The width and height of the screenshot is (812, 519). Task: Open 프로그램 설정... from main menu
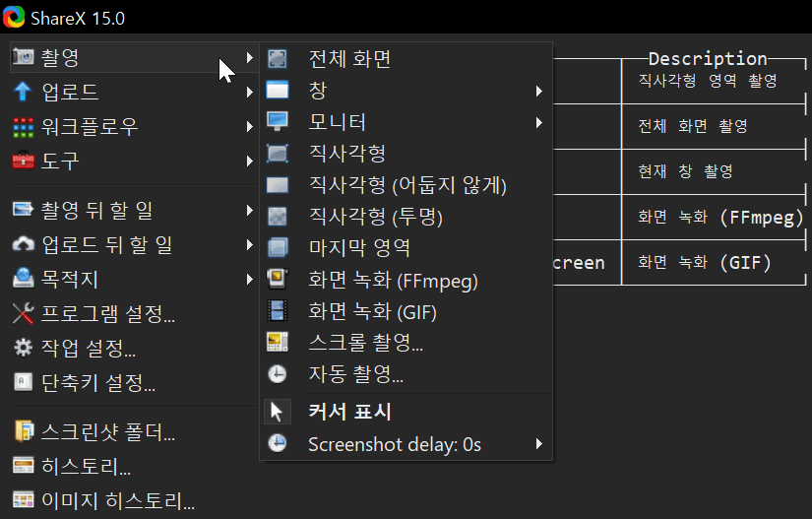pyautogui.click(x=135, y=313)
